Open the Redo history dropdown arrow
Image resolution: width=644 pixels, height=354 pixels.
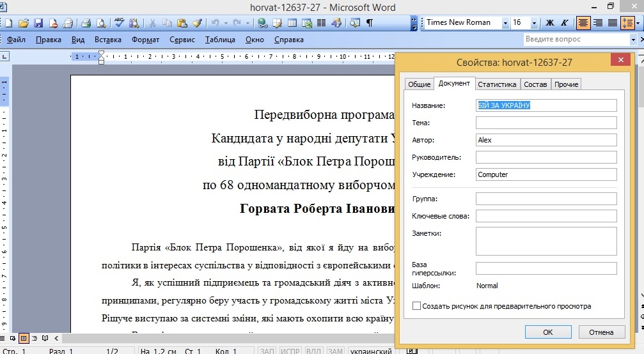point(247,23)
